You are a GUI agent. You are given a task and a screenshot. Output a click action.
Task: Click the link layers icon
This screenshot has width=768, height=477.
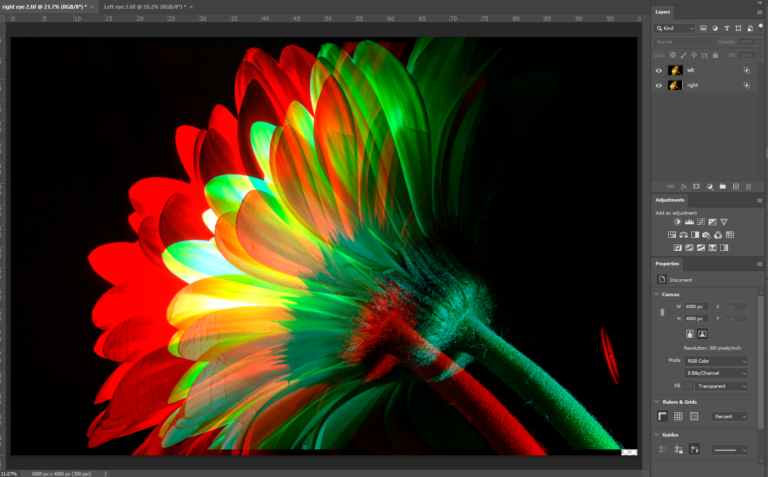671,187
